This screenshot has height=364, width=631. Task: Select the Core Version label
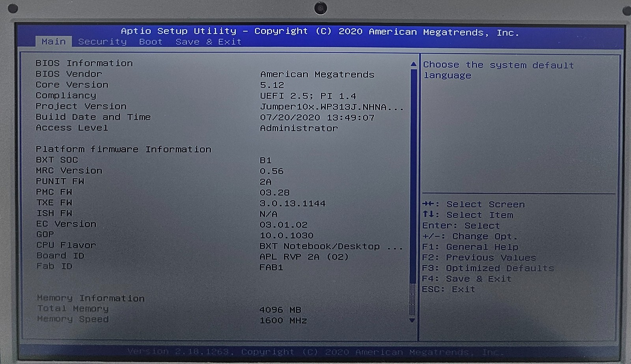click(72, 84)
